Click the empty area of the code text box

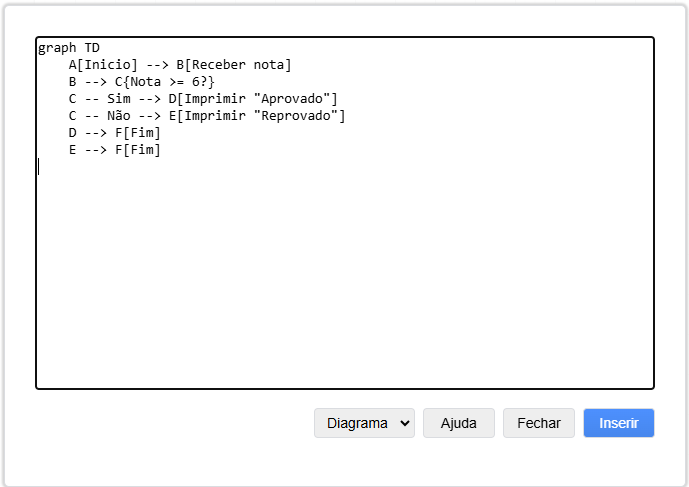pos(344,280)
